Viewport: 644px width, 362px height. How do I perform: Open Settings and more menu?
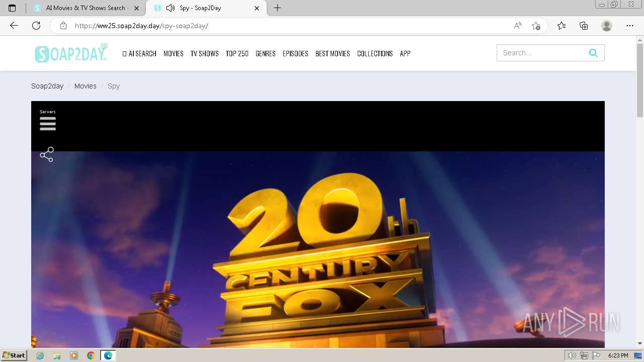(630, 26)
